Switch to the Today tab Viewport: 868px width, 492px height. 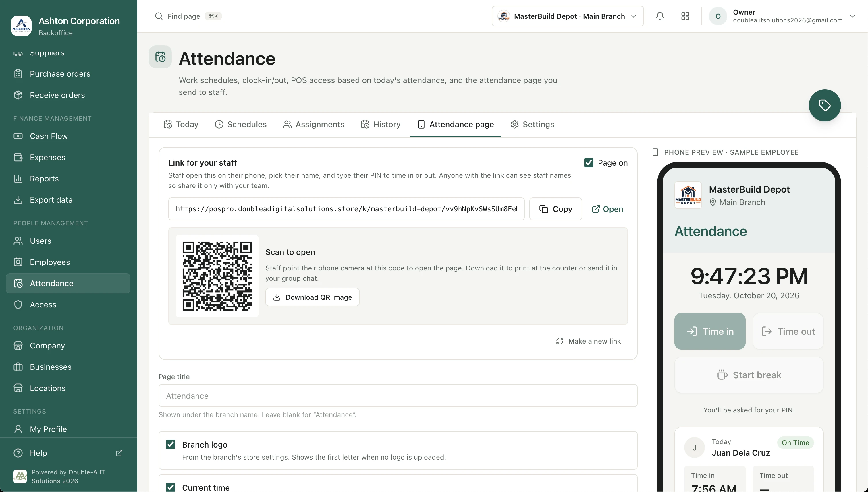pyautogui.click(x=181, y=124)
